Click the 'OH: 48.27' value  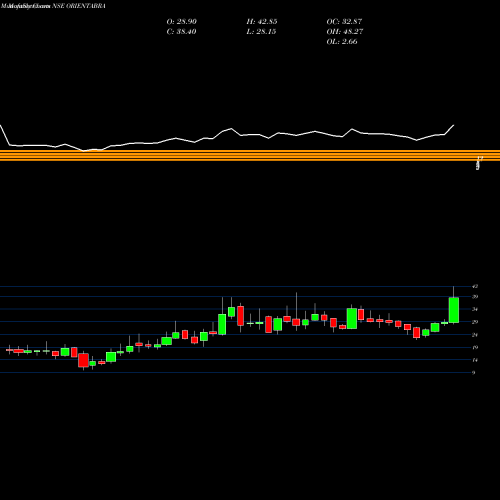(345, 32)
